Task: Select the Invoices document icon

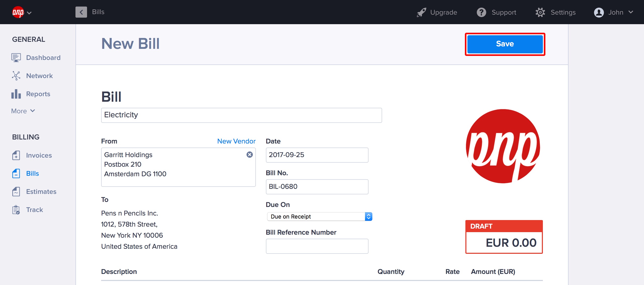Action: click(x=16, y=155)
